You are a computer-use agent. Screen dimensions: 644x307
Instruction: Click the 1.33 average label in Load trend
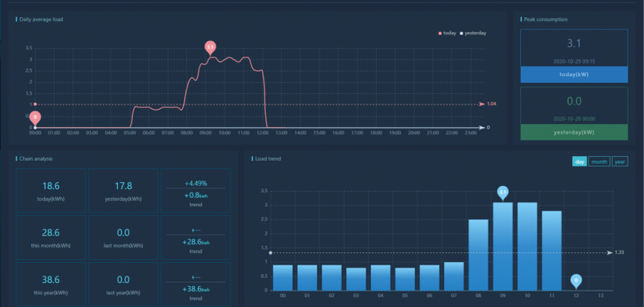pyautogui.click(x=619, y=252)
